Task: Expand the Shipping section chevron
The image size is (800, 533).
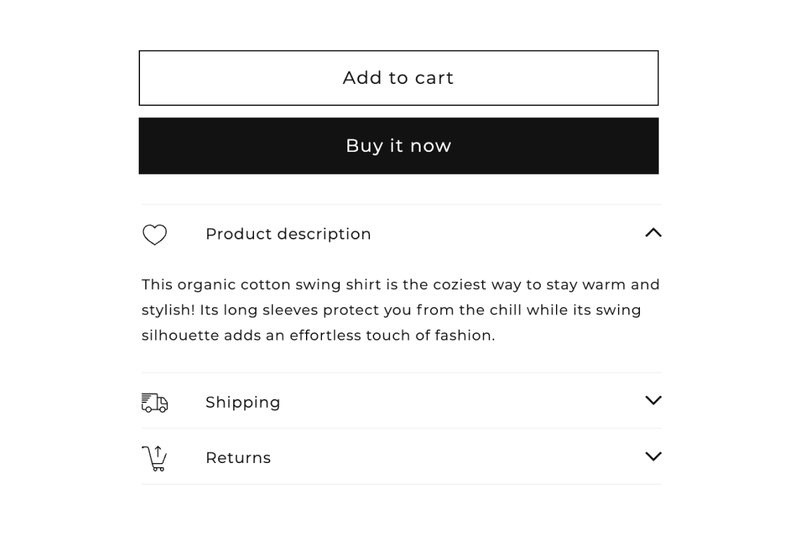Action: 653,401
